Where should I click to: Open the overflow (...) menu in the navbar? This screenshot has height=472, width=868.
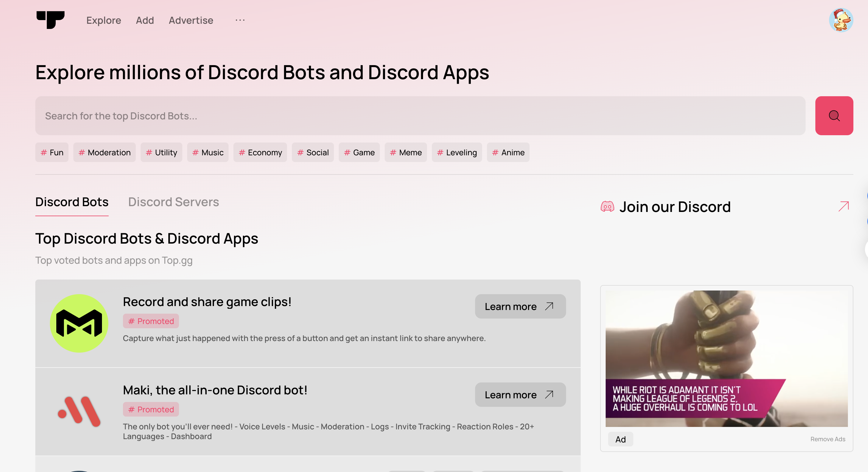(x=240, y=20)
